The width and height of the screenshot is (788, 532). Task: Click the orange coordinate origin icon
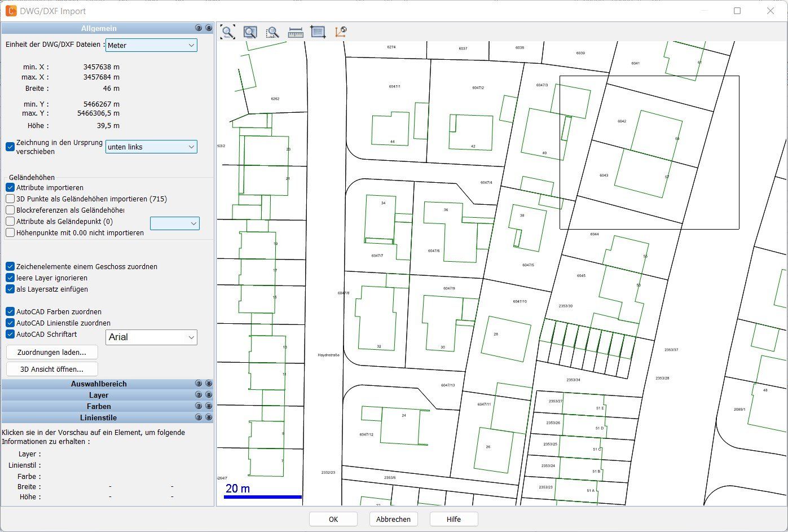[341, 32]
